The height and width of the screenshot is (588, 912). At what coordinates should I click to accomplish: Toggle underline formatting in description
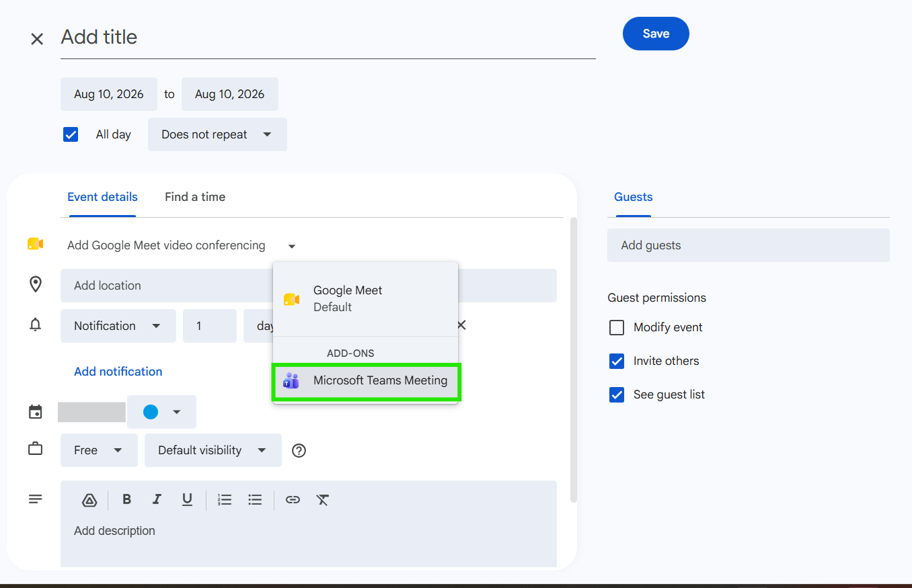point(187,499)
